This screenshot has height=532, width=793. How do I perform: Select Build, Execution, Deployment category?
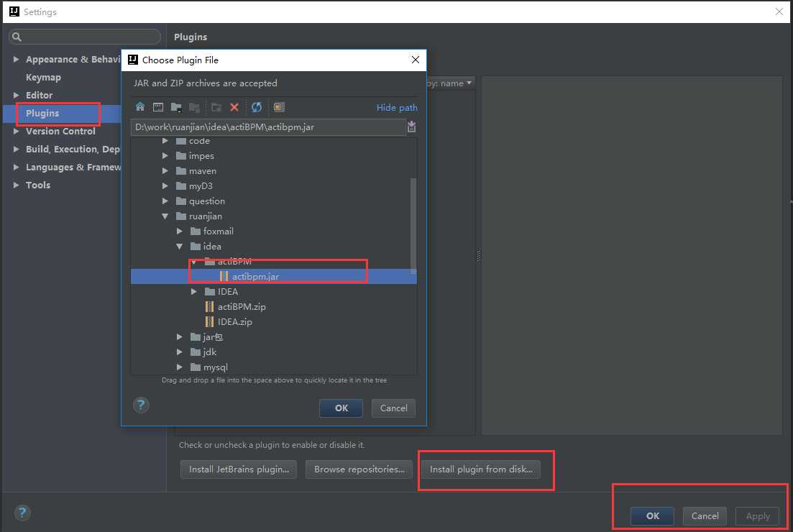point(73,150)
